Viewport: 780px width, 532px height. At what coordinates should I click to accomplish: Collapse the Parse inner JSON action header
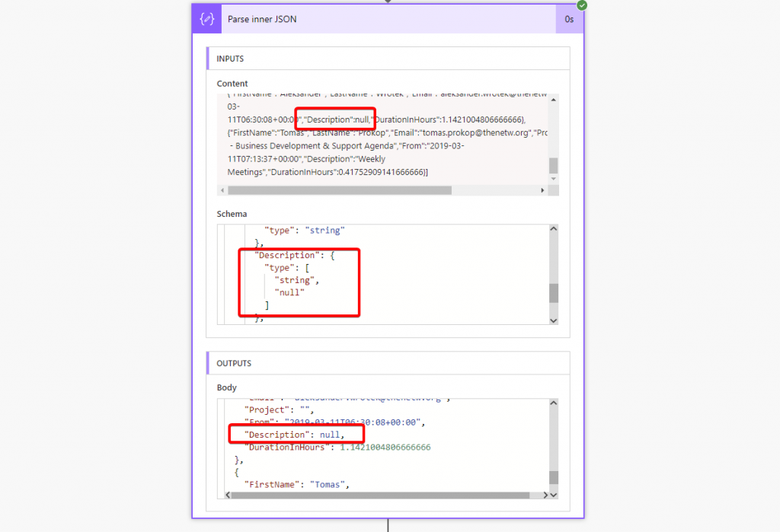click(x=388, y=19)
